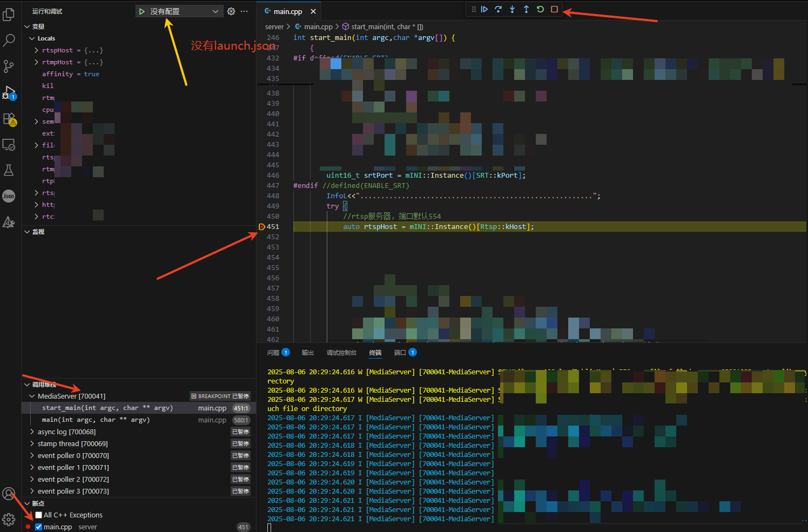808x532 pixels.
Task: Expand event poller 0 [700070] thread
Action: [32, 456]
